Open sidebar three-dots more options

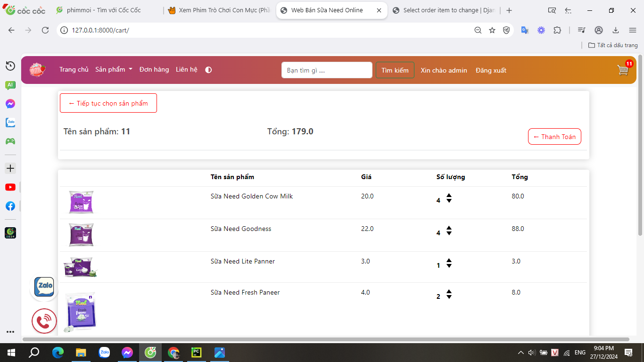10,332
